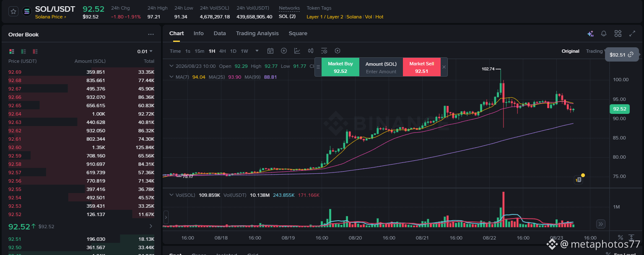Click the Solana token tag
Screen dimensions: 644x255
[354, 17]
